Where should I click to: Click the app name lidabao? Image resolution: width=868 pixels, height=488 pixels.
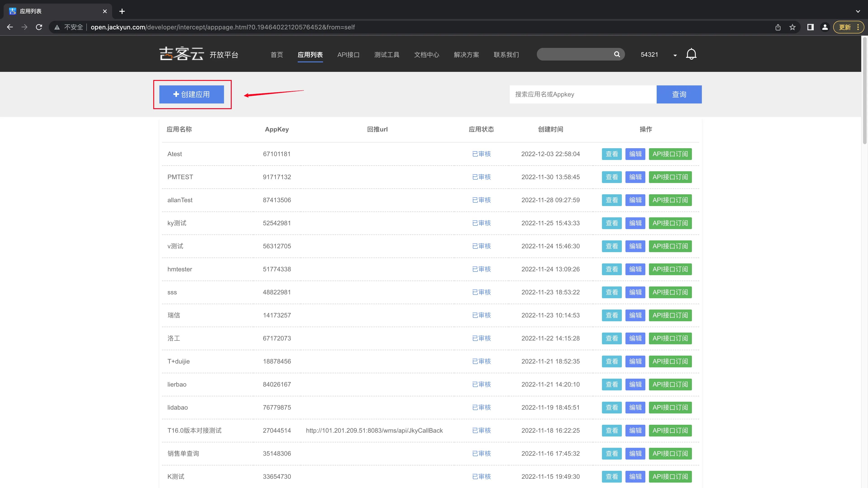[x=178, y=408]
